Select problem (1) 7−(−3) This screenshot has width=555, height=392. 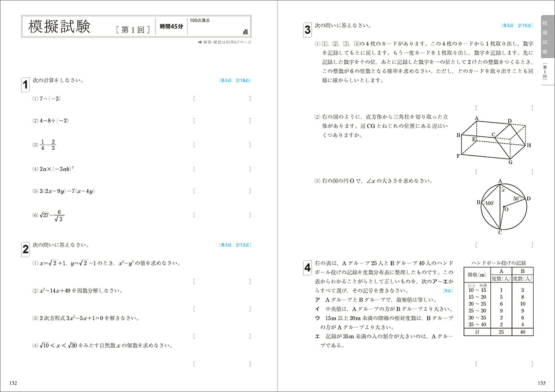47,98
